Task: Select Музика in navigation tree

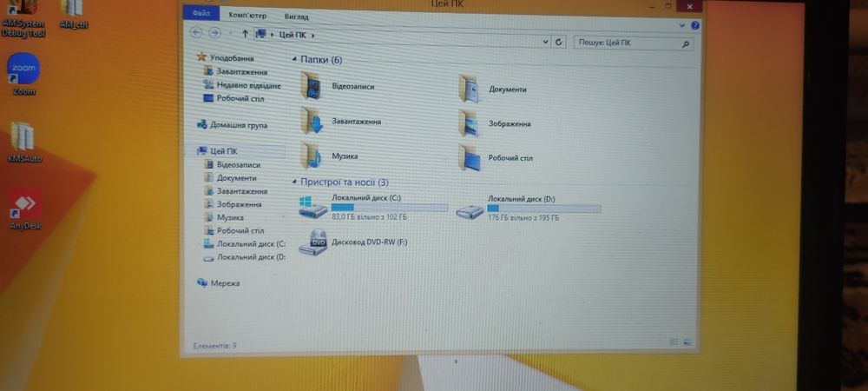Action: pyautogui.click(x=224, y=217)
